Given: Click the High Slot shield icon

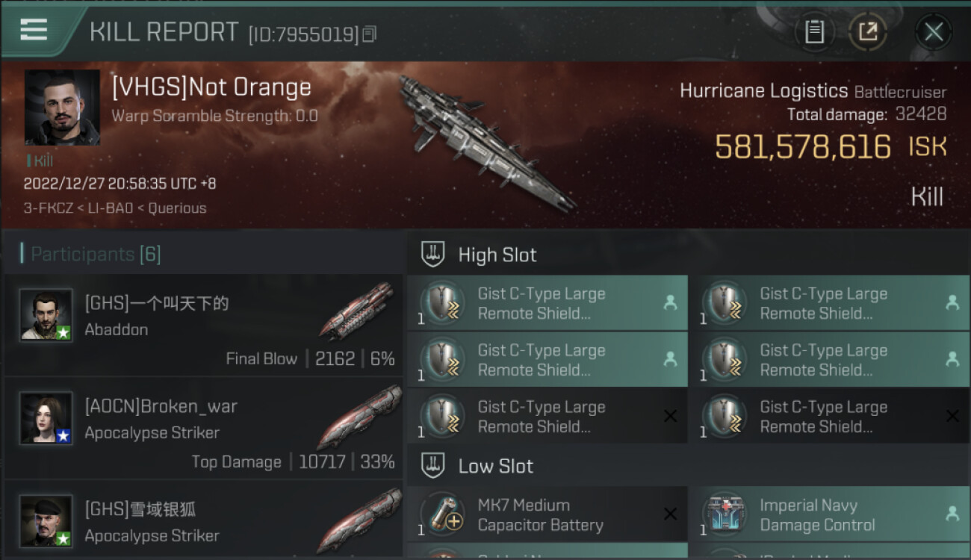Looking at the screenshot, I should coord(433,254).
